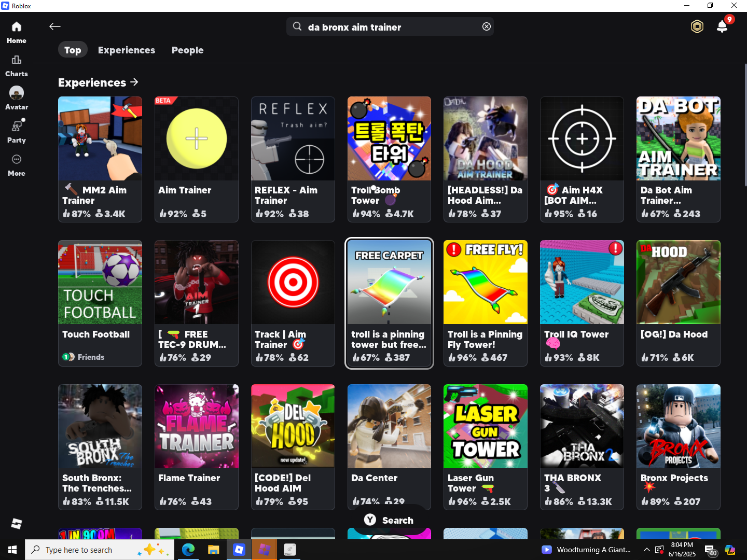The height and width of the screenshot is (560, 747).
Task: Open the taskbar clock showing 8:04 PM
Action: 682,550
